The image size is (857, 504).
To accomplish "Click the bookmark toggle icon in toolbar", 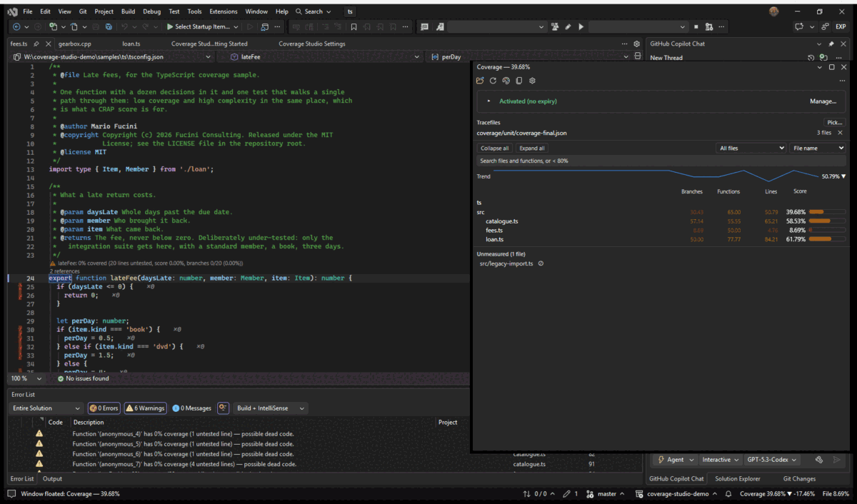I will coord(354,26).
